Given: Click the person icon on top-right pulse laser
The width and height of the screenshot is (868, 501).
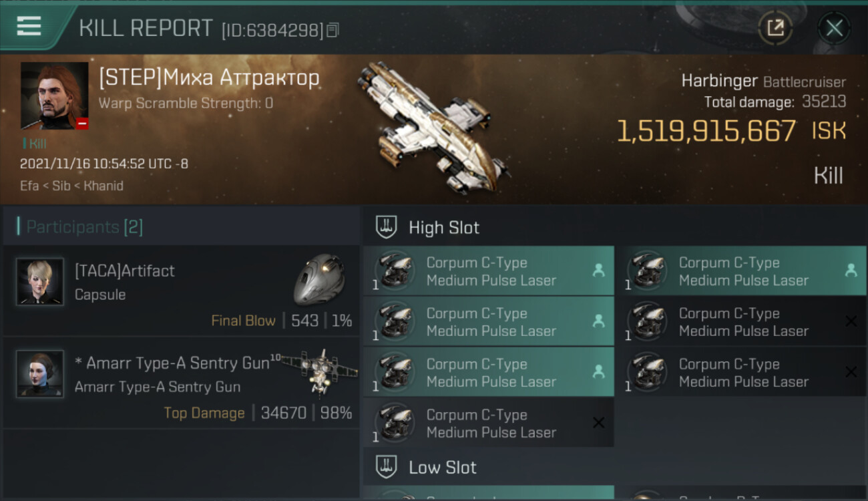Looking at the screenshot, I should [851, 271].
